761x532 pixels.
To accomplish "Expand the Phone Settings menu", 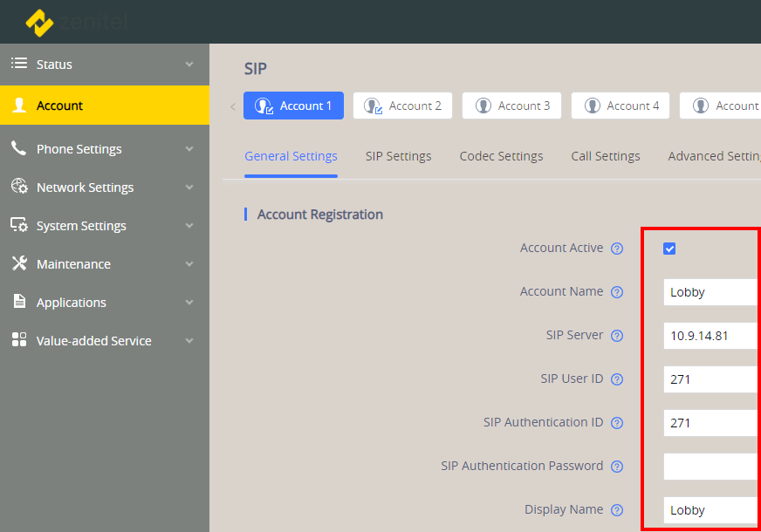I will (x=104, y=149).
